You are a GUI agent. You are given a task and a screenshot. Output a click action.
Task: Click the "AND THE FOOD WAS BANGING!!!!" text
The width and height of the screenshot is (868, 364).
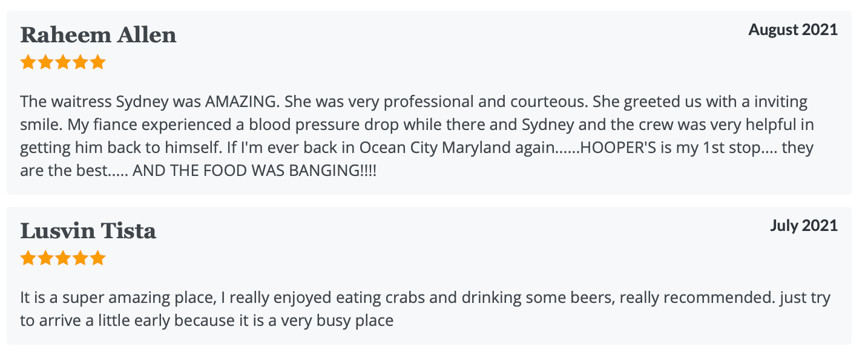(x=254, y=171)
